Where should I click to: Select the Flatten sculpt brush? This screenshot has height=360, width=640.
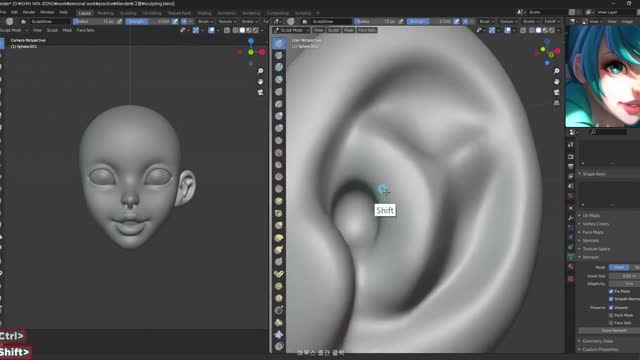(x=279, y=164)
